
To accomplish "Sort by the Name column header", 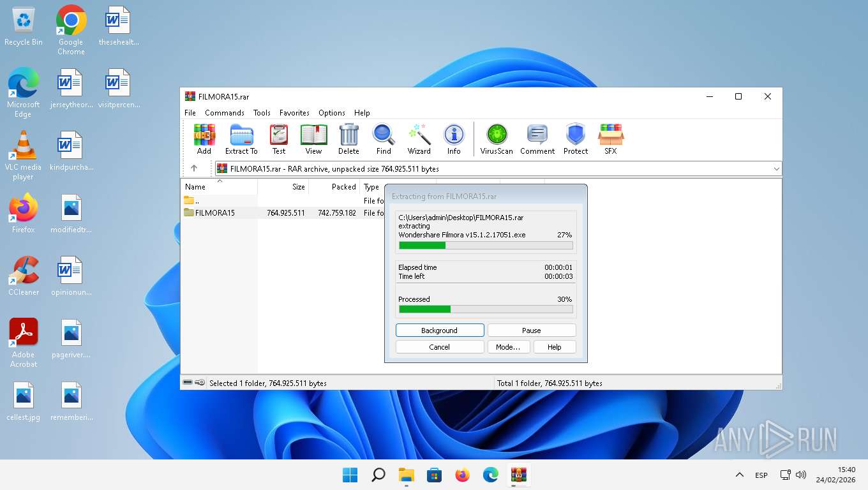I will tap(220, 187).
